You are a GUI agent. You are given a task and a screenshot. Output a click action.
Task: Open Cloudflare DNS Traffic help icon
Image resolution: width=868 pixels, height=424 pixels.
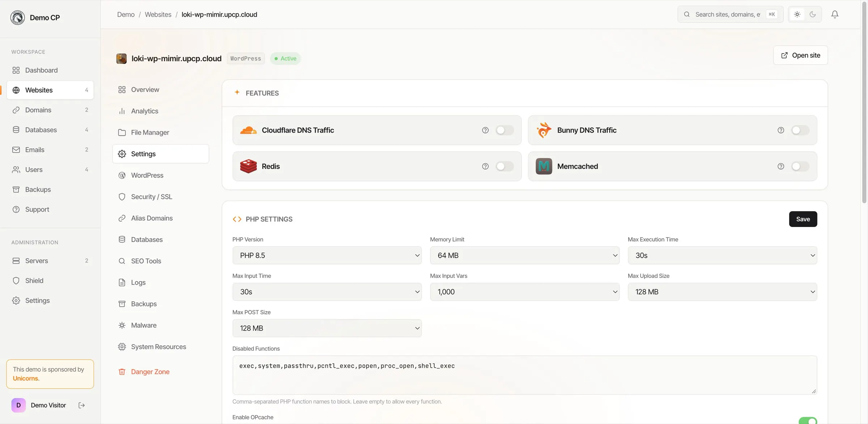pyautogui.click(x=485, y=130)
